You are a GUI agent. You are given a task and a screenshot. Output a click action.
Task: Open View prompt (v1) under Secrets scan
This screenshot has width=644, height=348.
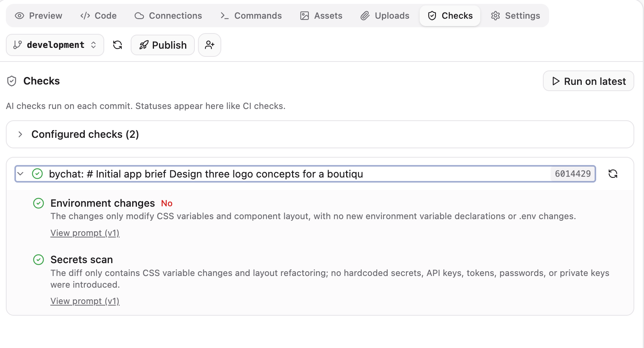click(85, 301)
